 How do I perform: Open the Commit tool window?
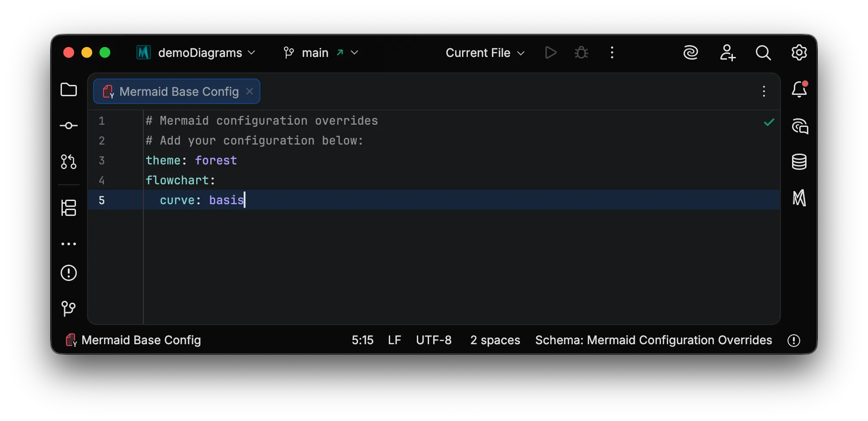tap(68, 126)
